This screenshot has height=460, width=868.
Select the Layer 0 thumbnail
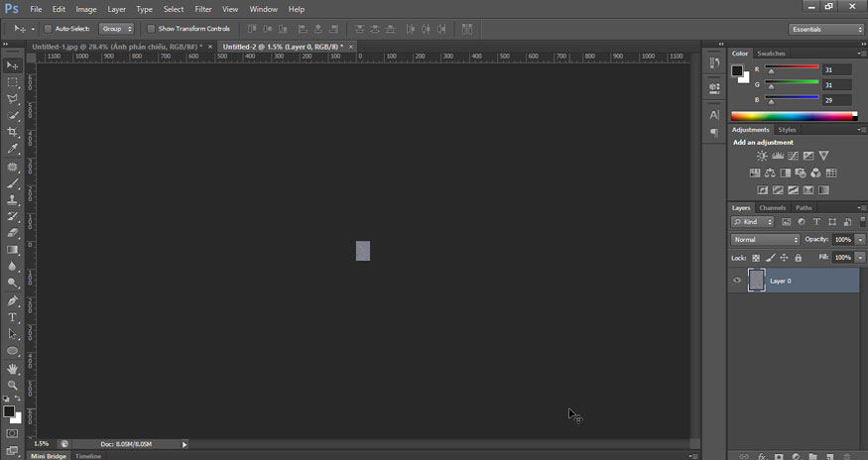tap(756, 281)
